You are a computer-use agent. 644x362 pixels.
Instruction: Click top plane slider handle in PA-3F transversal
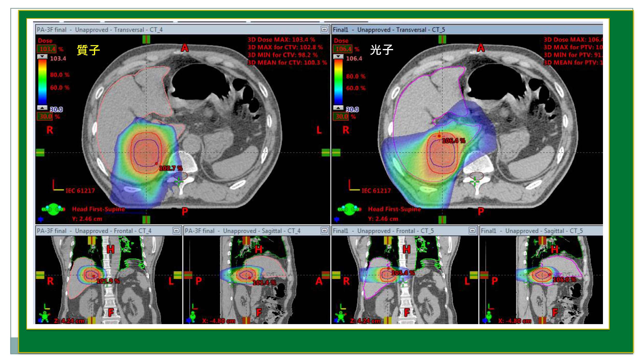click(146, 39)
